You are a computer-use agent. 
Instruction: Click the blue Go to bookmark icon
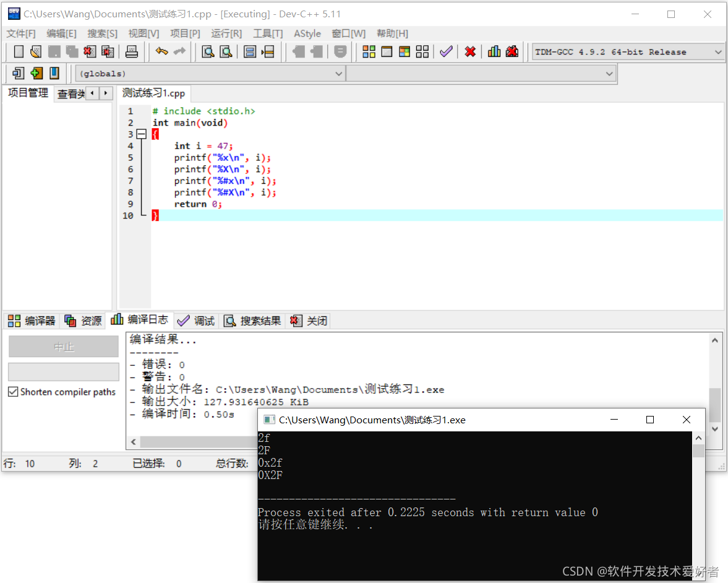pyautogui.click(x=54, y=73)
